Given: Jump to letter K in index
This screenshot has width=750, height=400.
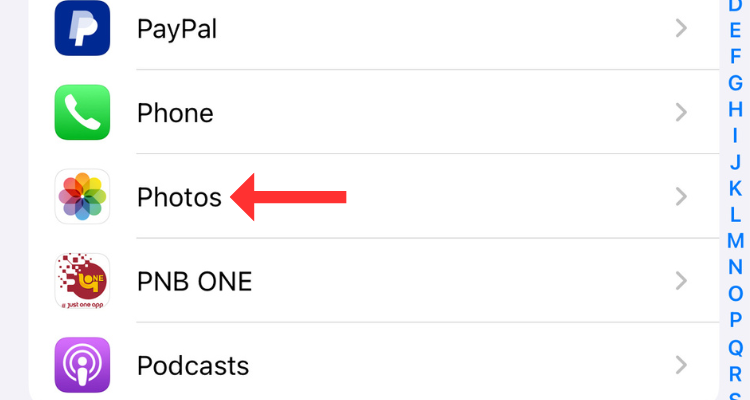Looking at the screenshot, I should point(735,188).
